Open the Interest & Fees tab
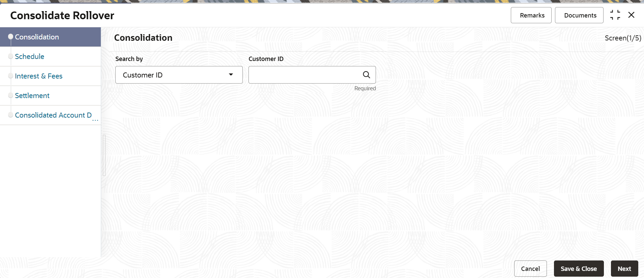The height and width of the screenshot is (278, 644). pos(39,76)
